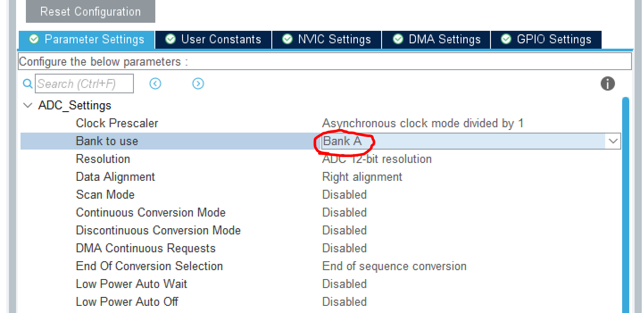This screenshot has width=644, height=313.
Task: Go to next search result arrow
Action: tap(198, 83)
